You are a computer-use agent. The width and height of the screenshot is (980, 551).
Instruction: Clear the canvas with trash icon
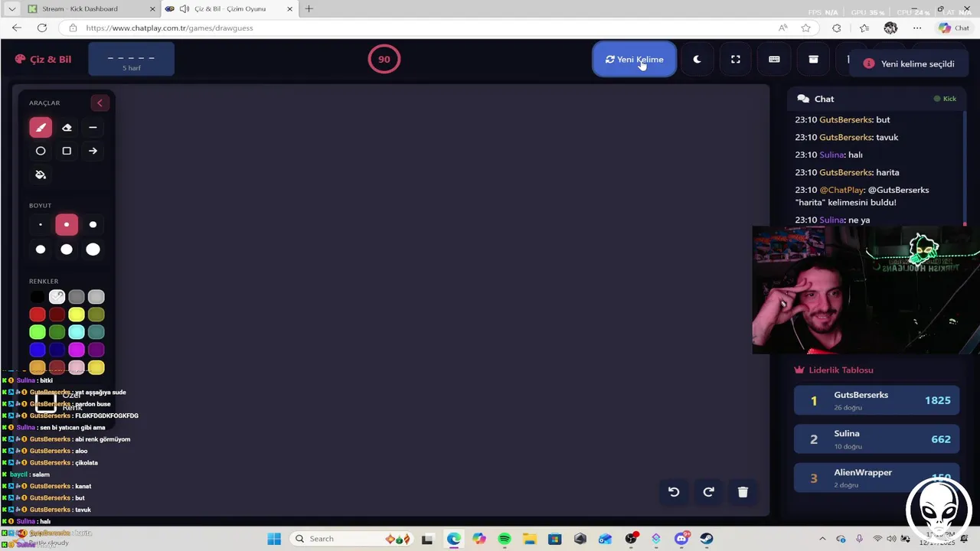click(743, 492)
